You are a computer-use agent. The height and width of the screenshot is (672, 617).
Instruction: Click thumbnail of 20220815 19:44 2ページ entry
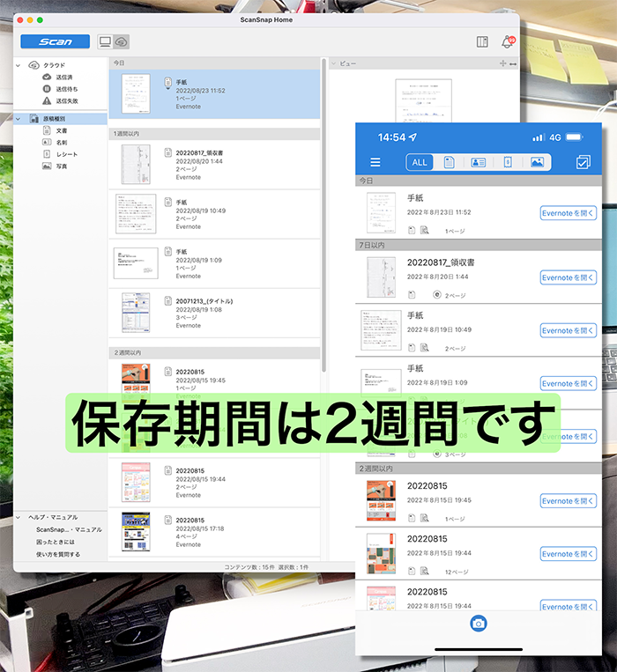pyautogui.click(x=136, y=482)
